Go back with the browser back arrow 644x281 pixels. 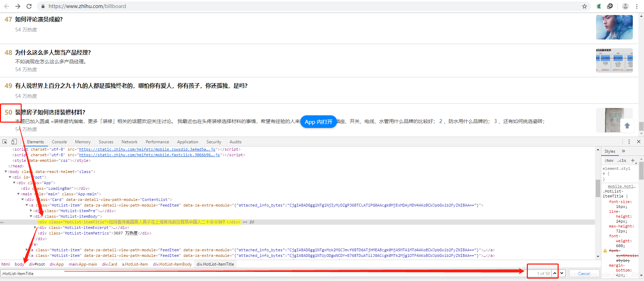tap(7, 6)
